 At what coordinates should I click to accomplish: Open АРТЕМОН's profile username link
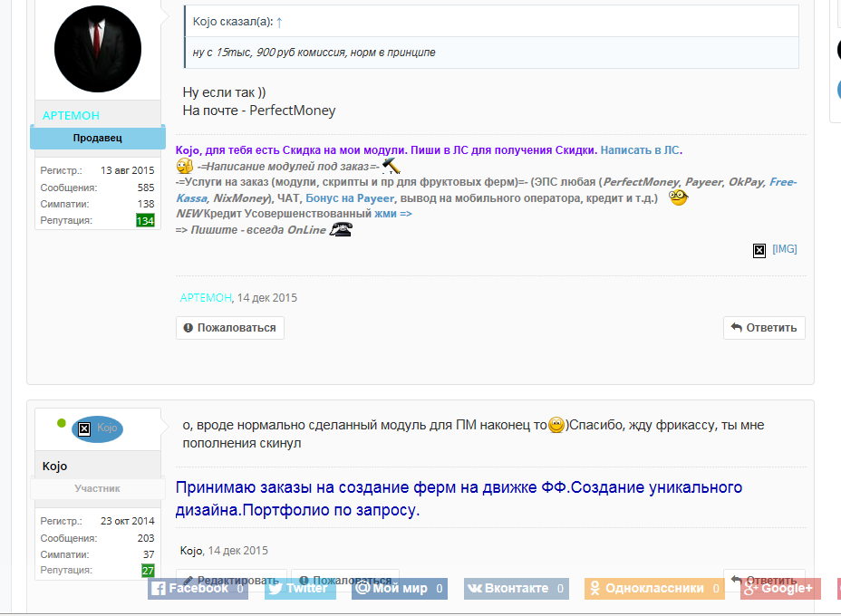[71, 115]
